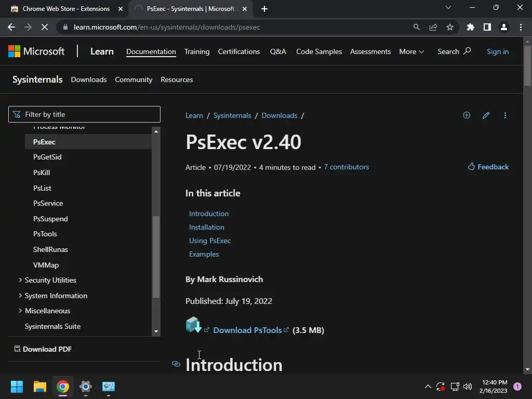Screen dimensions: 532x399
Task: Expand Security Utilities tree node
Action: click(20, 280)
